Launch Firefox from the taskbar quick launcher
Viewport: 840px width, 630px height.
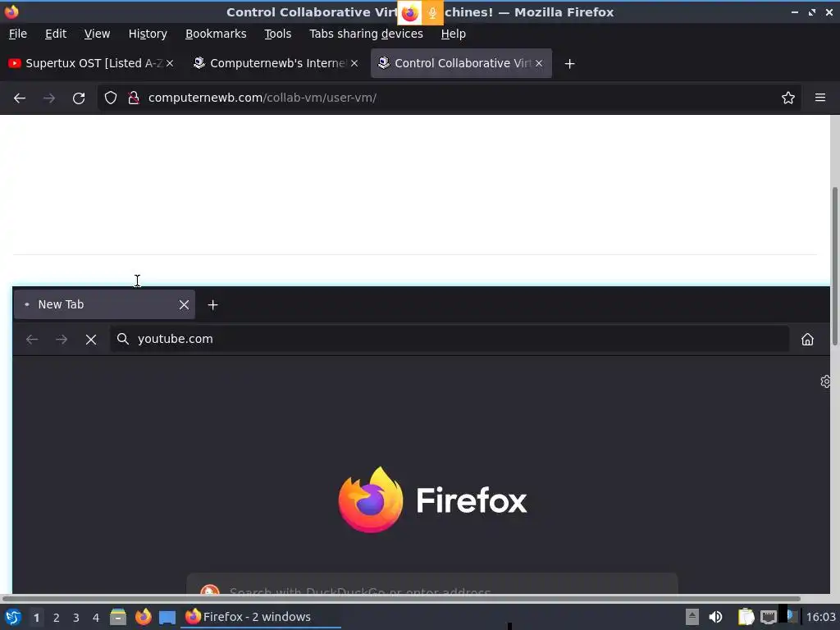[x=143, y=617]
